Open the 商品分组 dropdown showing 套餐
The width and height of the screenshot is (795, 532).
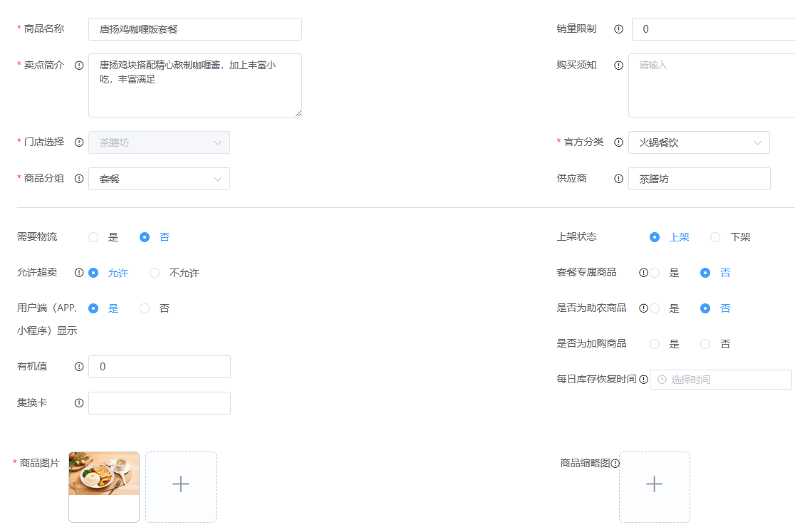click(x=159, y=179)
